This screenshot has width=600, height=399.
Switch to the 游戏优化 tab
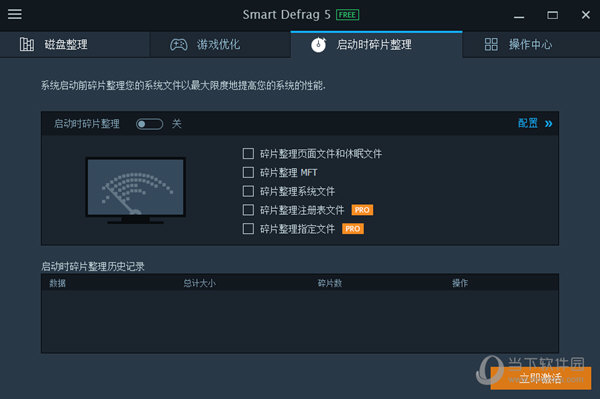(220, 44)
